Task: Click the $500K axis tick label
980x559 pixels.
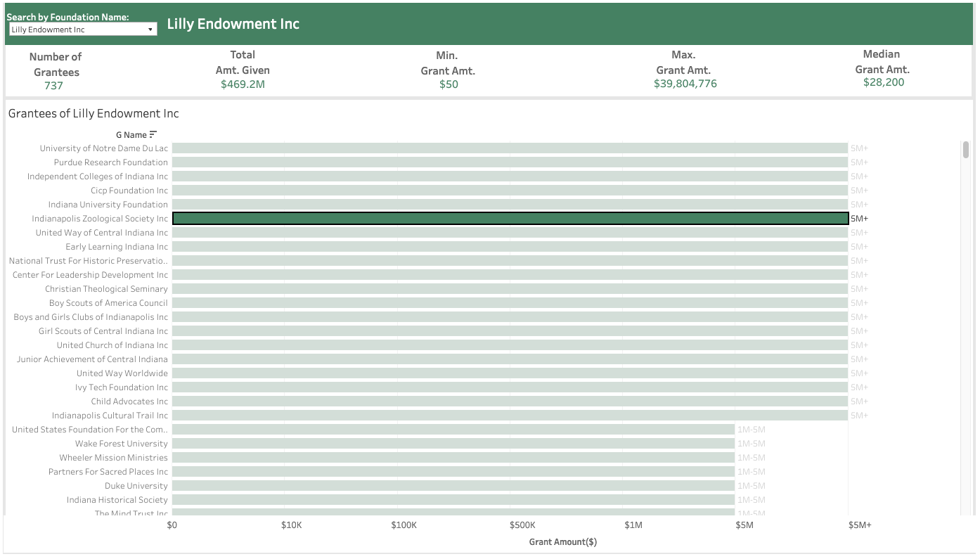Action: tap(522, 525)
